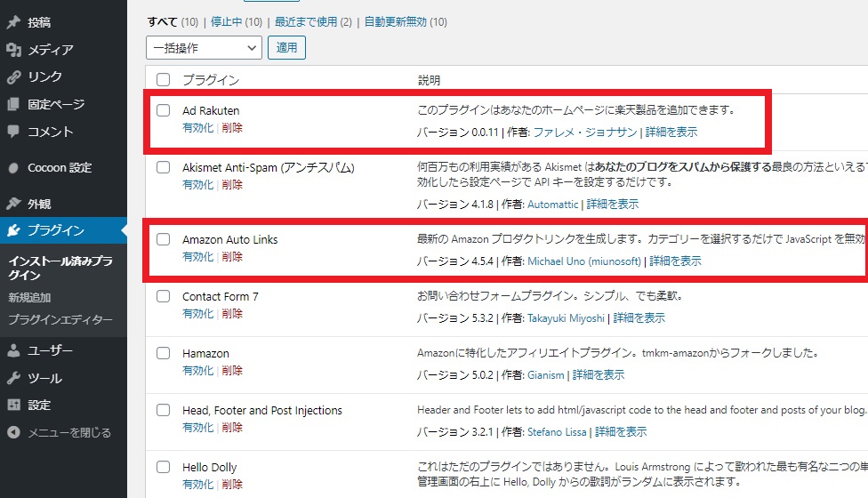The height and width of the screenshot is (498, 868).
Task: Activate Contact Form 7 via 有効化
Action: pos(197,314)
